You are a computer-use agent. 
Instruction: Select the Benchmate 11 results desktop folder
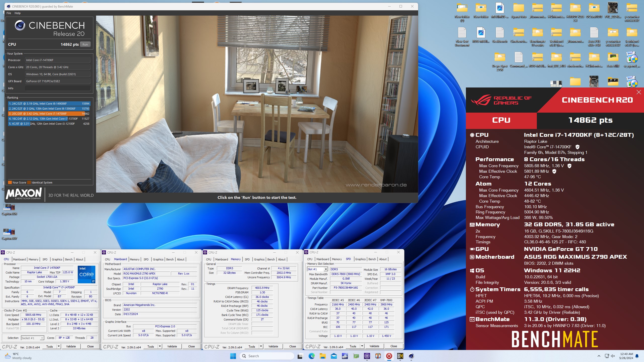[x=537, y=37]
